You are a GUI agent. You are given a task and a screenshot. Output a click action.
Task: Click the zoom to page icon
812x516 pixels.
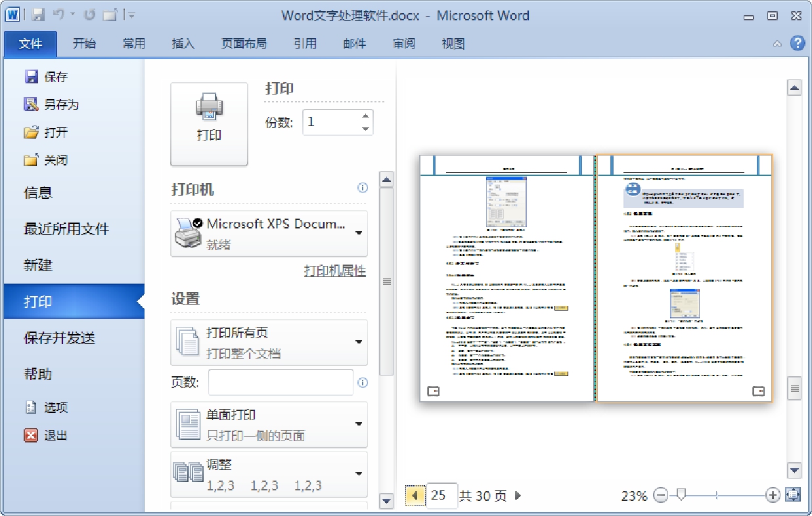pos(794,495)
